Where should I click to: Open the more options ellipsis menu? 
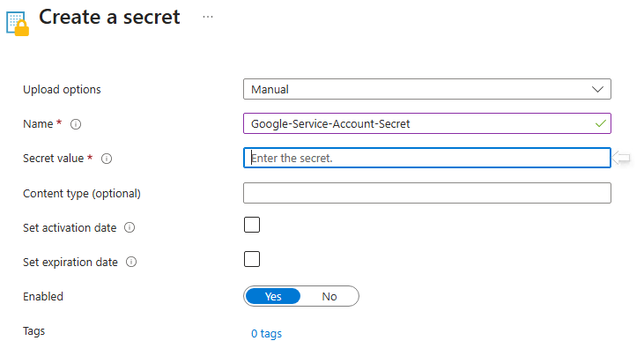[208, 17]
